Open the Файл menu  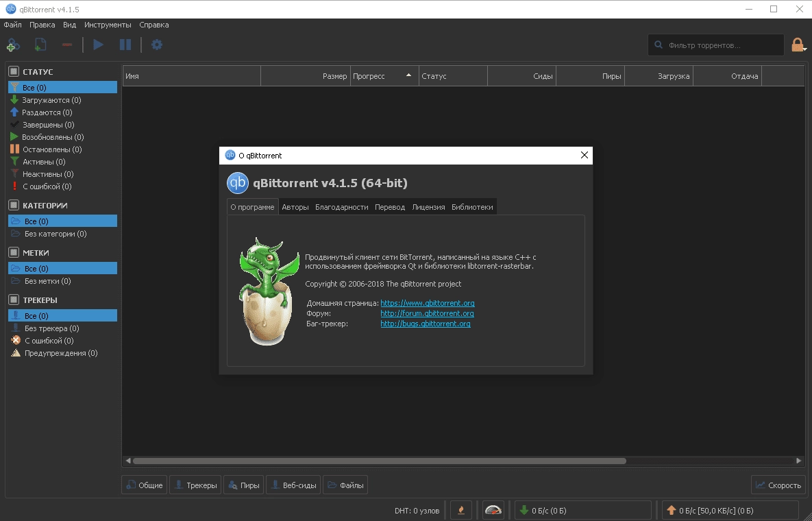pyautogui.click(x=12, y=25)
